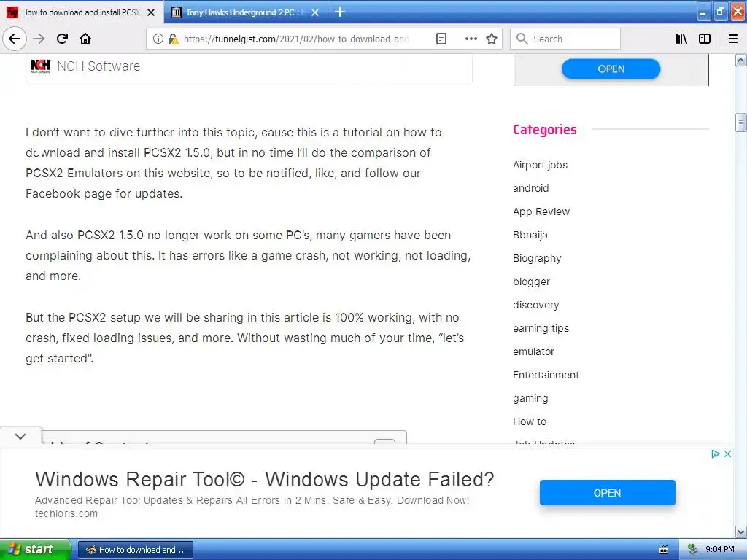The height and width of the screenshot is (560, 747).
Task: Open a new tab with plus button
Action: (340, 12)
